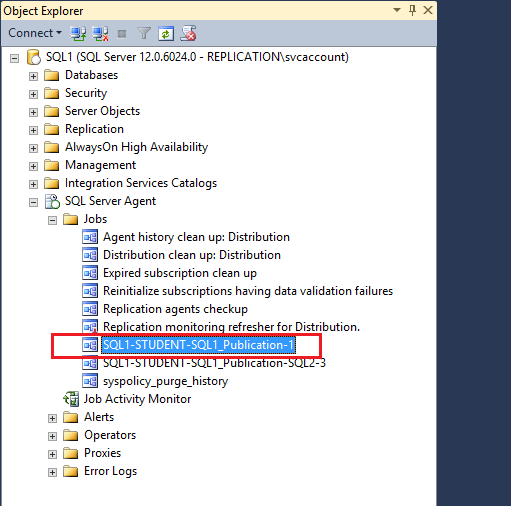Select the SQL1 server node label

click(x=197, y=57)
